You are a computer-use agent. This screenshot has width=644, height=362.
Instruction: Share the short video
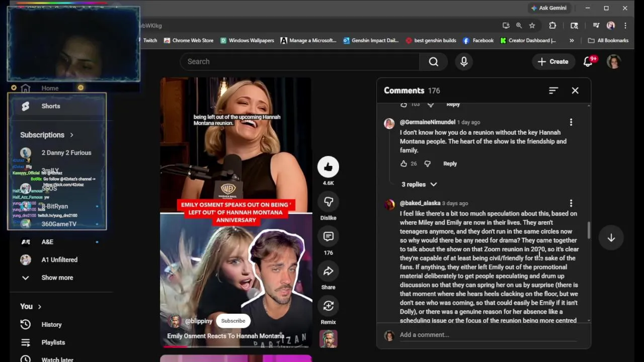click(x=328, y=271)
